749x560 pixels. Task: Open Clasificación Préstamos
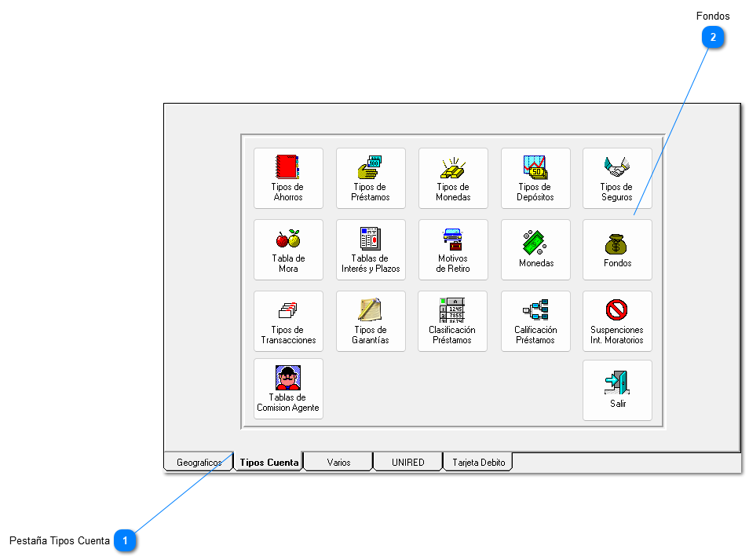click(453, 320)
